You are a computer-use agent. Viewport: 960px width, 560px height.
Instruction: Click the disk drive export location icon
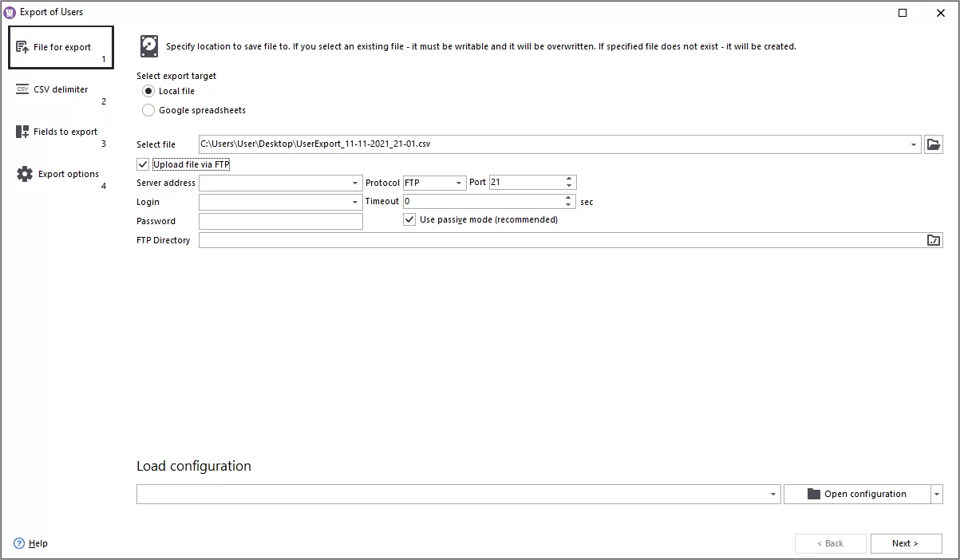pos(149,45)
